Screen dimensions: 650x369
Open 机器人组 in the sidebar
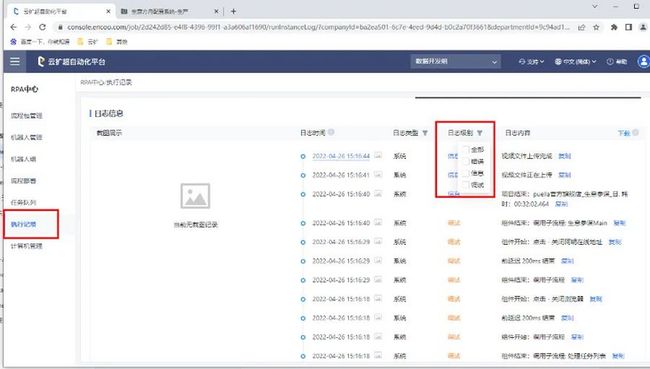pyautogui.click(x=23, y=159)
